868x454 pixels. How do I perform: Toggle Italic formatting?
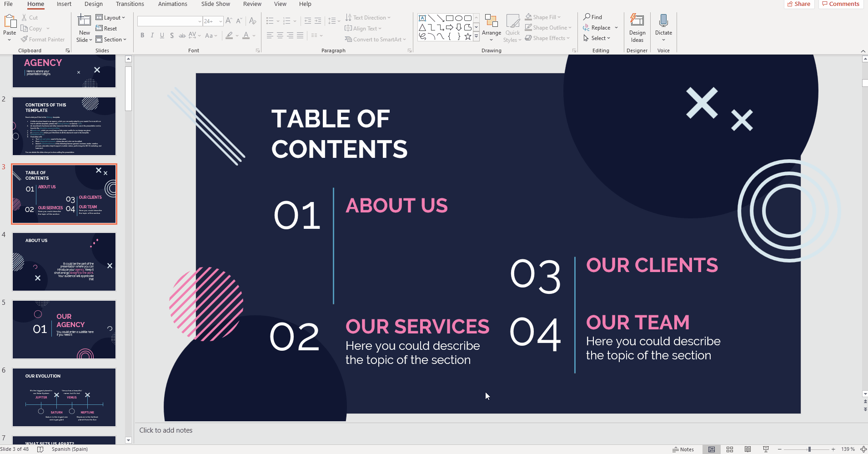click(152, 35)
